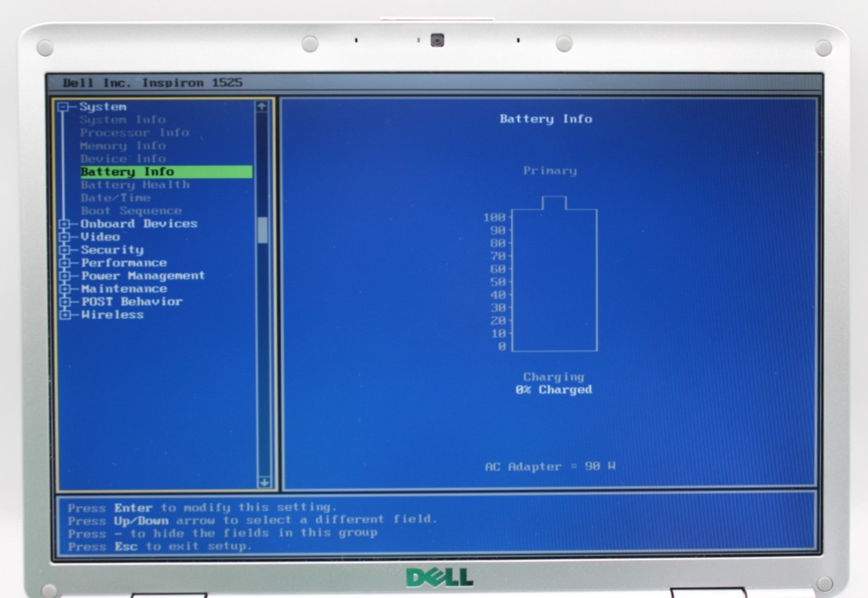Expand the Performance group
The width and height of the screenshot is (868, 598).
[x=65, y=263]
